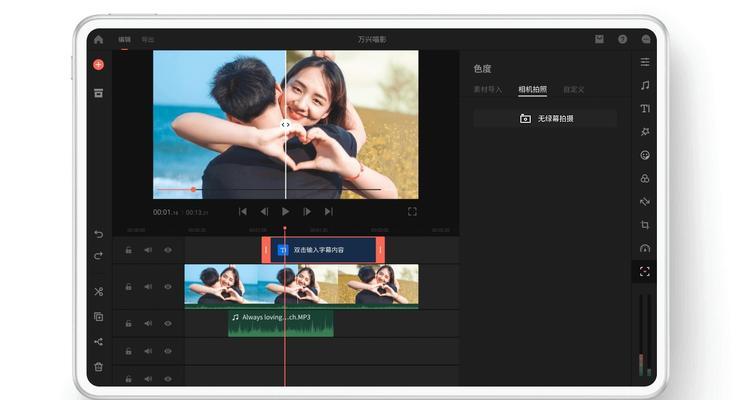Go to the home screen icon

[98, 40]
